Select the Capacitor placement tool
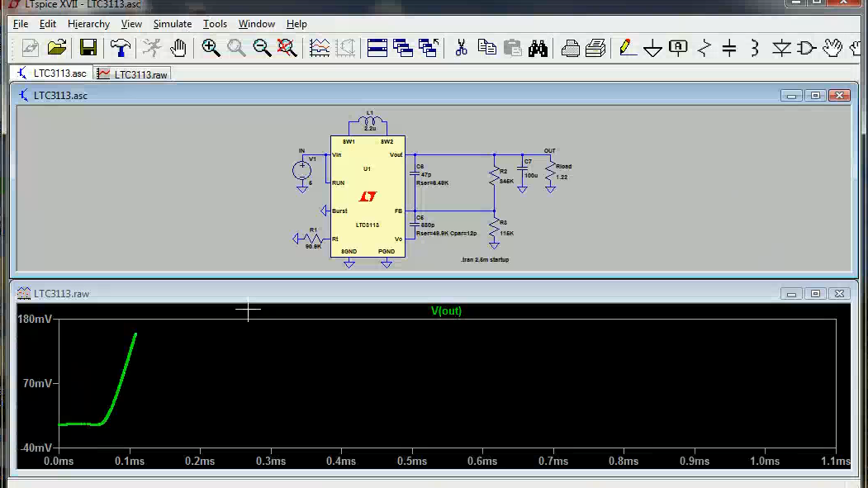868x488 pixels. click(729, 48)
